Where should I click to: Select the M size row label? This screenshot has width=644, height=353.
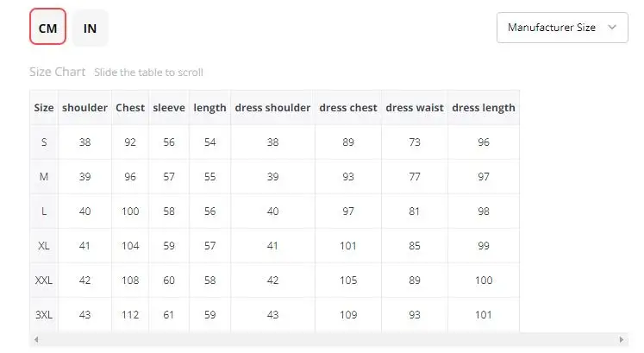pos(44,177)
